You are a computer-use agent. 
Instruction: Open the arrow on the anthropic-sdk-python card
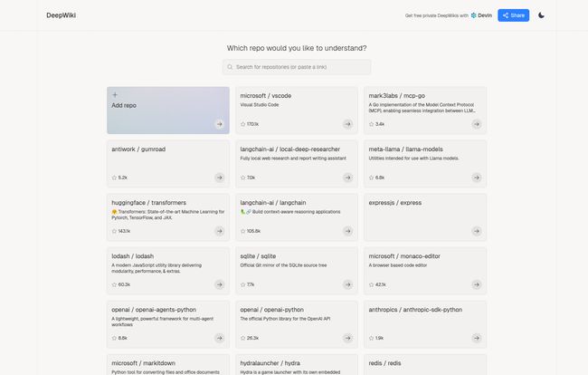476,338
